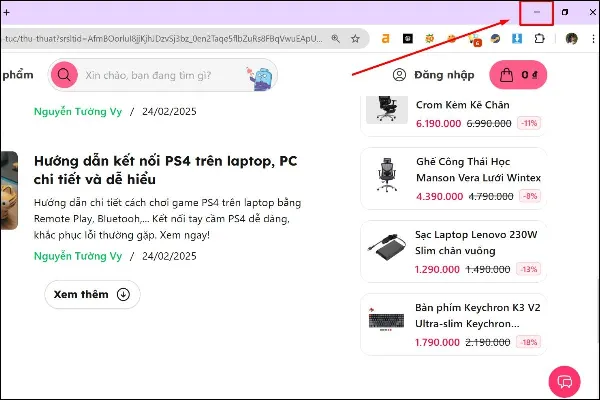Click the extension icon with red badge
Image resolution: width=600 pixels, height=400 pixels.
pos(474,39)
